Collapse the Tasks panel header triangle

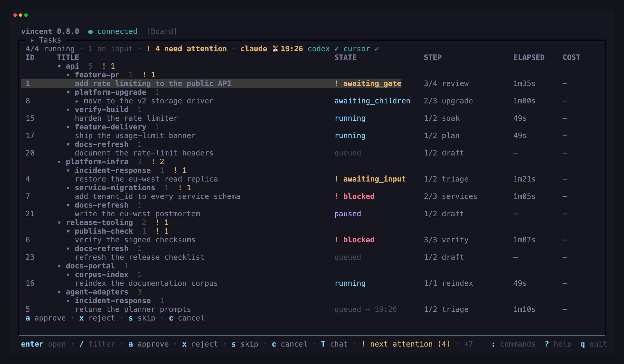(32, 40)
